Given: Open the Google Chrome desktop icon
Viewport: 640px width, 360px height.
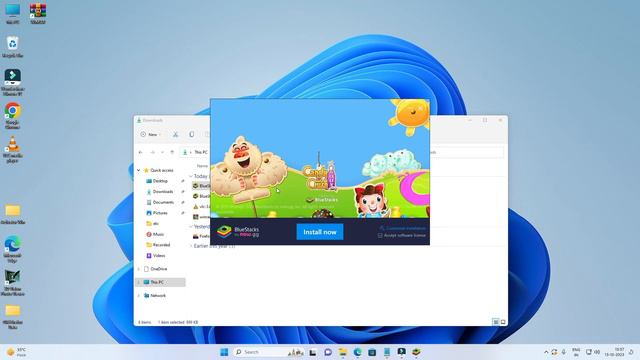Looking at the screenshot, I should click(x=13, y=116).
